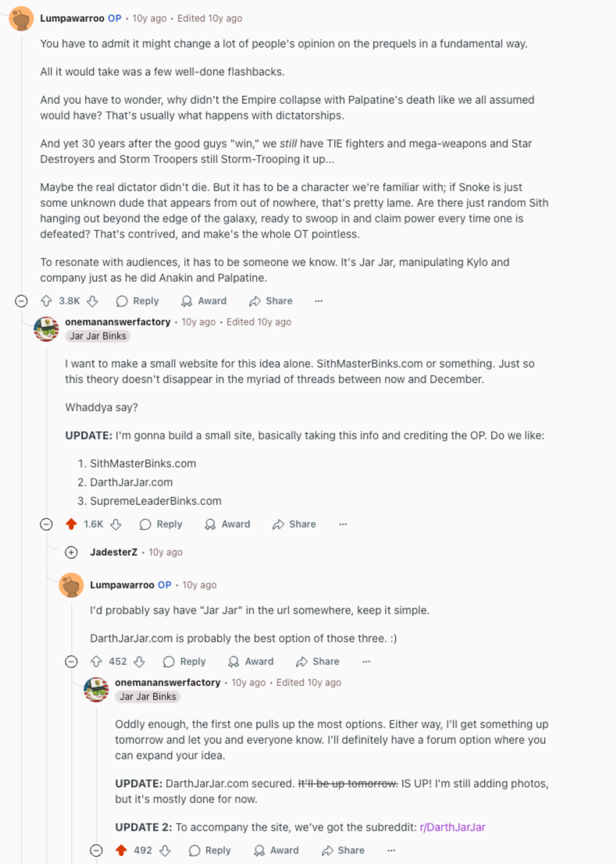Downvote the 3.8K-point comment
This screenshot has width=616, height=864.
point(92,301)
